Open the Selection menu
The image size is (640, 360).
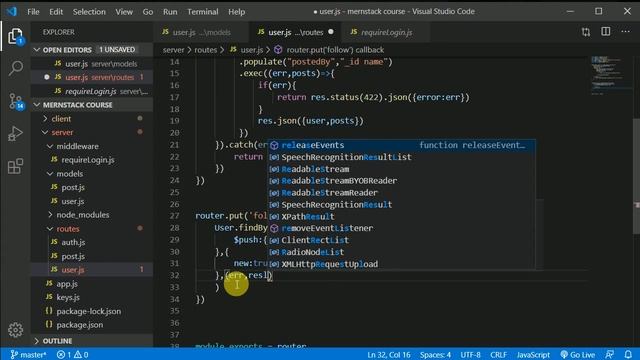89,11
